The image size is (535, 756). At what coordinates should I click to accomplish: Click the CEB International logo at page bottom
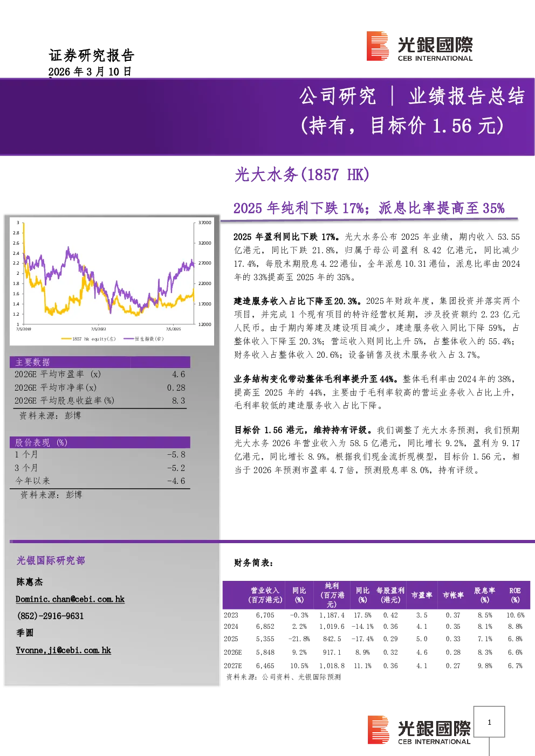[x=420, y=730]
